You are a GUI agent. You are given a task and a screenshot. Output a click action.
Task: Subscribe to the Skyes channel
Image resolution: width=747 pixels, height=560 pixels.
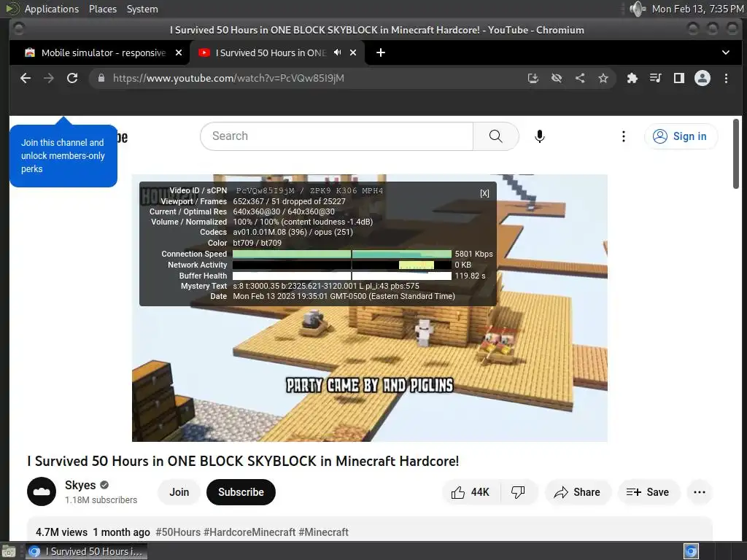click(x=241, y=492)
